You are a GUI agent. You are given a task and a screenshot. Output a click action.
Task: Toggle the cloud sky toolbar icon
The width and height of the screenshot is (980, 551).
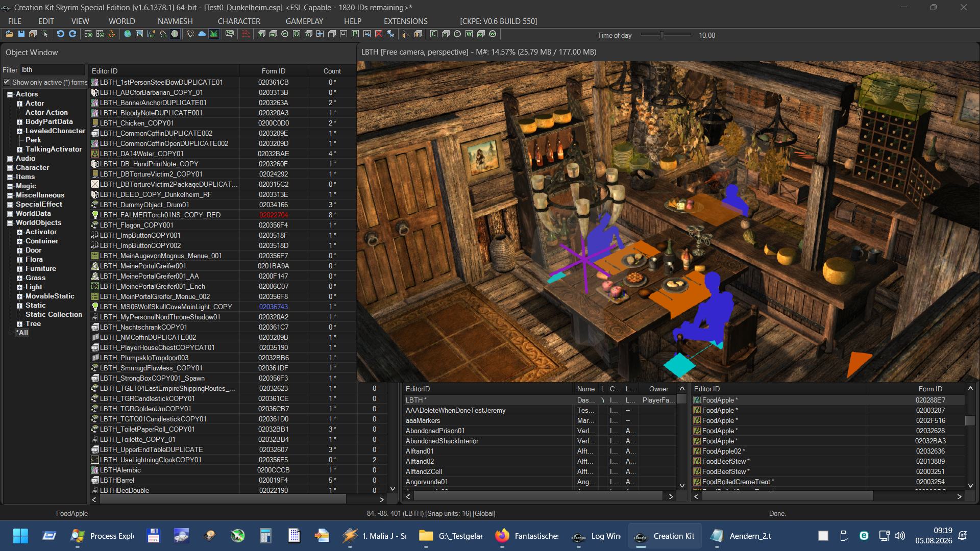[x=202, y=34]
